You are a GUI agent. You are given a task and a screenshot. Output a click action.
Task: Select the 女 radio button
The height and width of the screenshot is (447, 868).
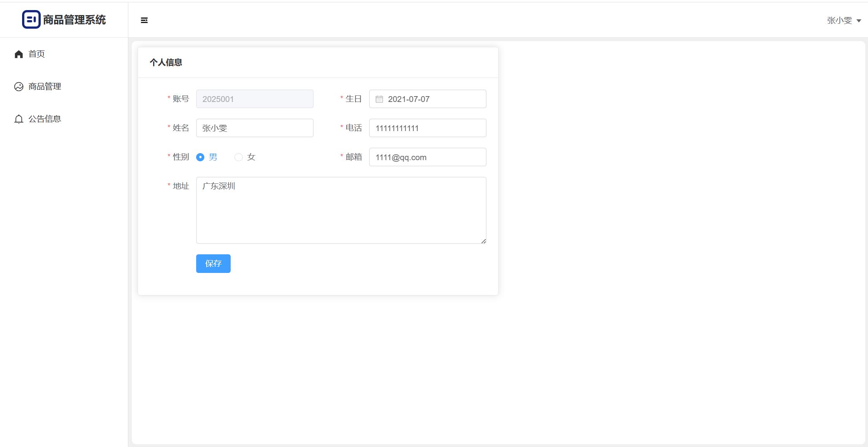(x=238, y=157)
